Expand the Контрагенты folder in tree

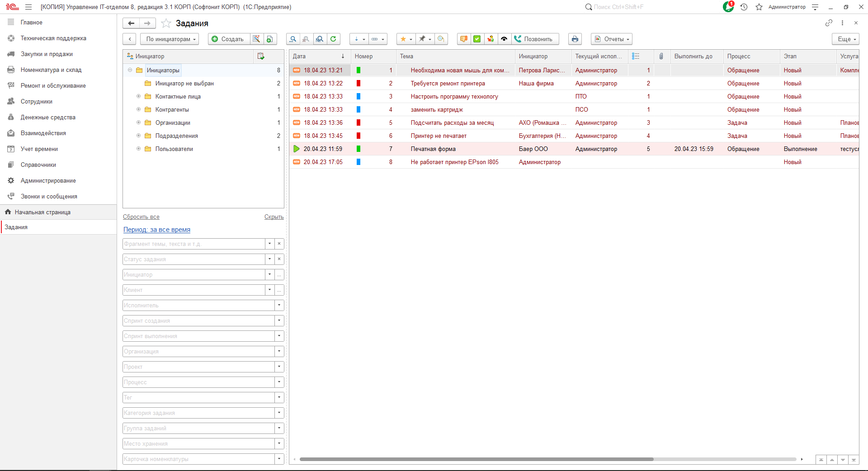(139, 109)
